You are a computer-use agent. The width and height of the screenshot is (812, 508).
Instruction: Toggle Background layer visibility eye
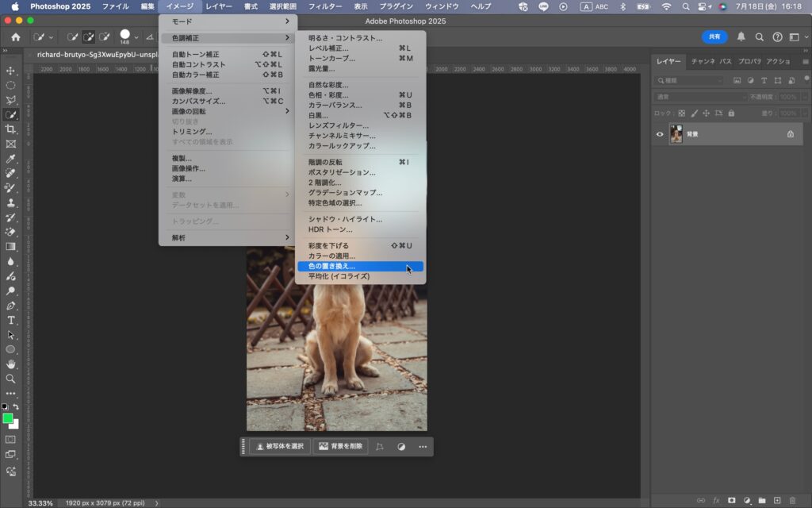[x=660, y=134]
